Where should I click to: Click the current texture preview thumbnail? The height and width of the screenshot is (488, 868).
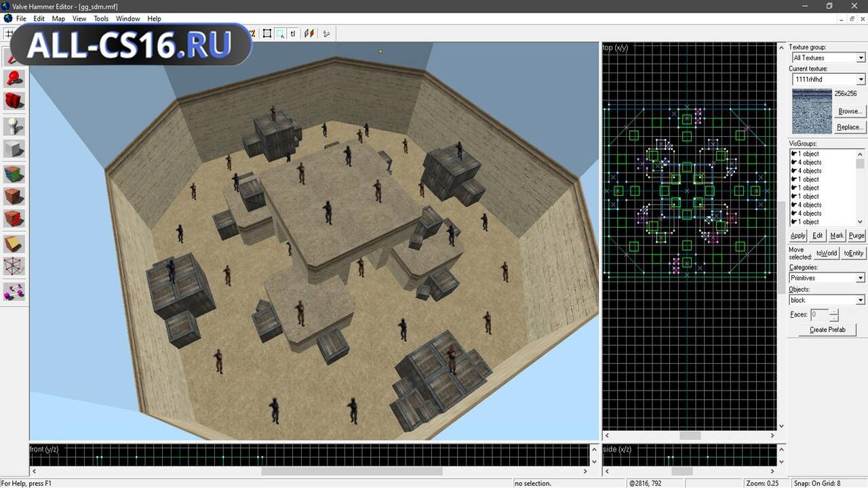point(812,110)
